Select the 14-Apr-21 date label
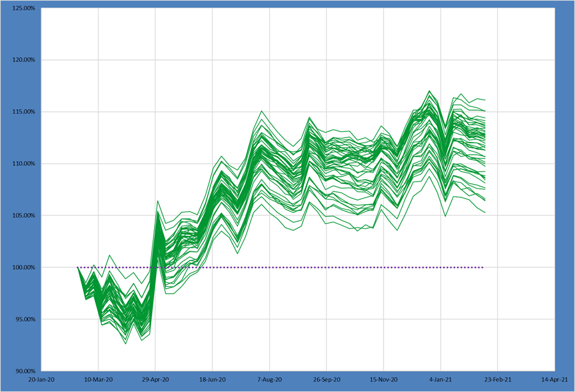The height and width of the screenshot is (392, 575). tap(555, 380)
